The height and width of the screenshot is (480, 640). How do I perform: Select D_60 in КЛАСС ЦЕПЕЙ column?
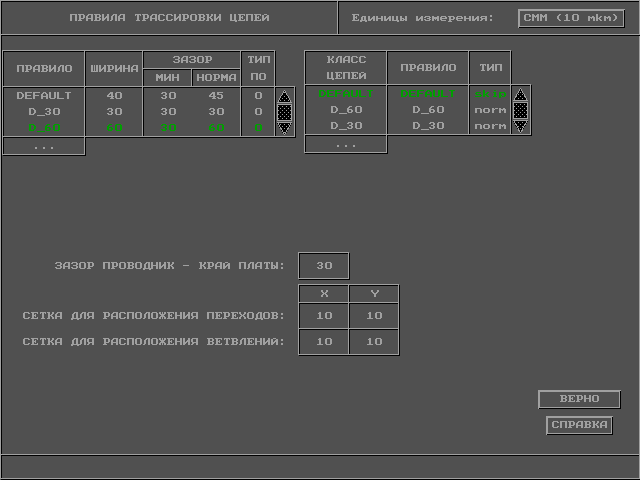[346, 109]
